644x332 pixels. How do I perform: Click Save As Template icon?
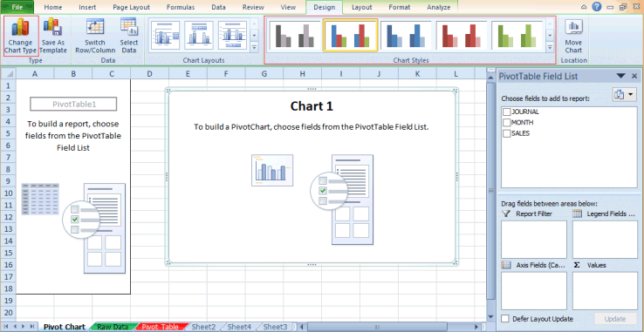tap(53, 36)
